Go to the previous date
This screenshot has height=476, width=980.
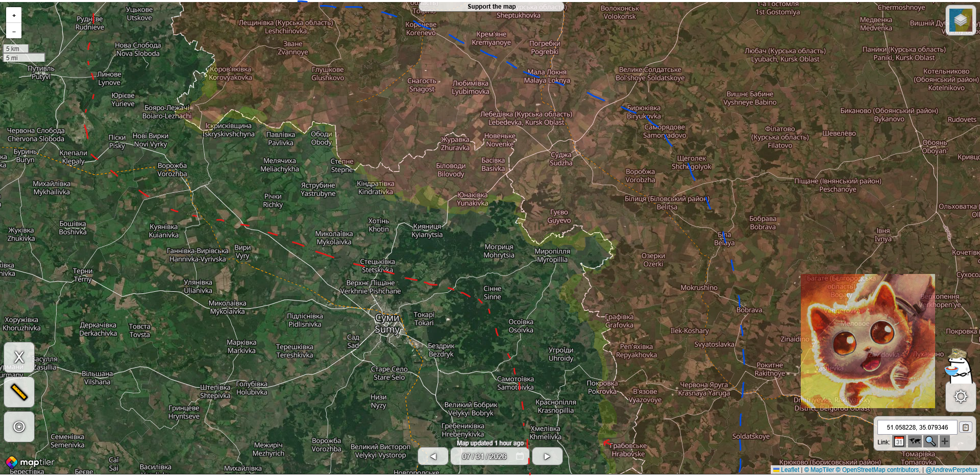point(433,456)
